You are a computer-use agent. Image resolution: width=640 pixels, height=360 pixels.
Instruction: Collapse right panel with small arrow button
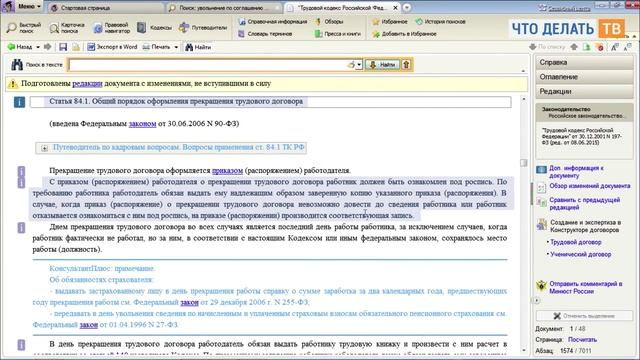point(536,300)
